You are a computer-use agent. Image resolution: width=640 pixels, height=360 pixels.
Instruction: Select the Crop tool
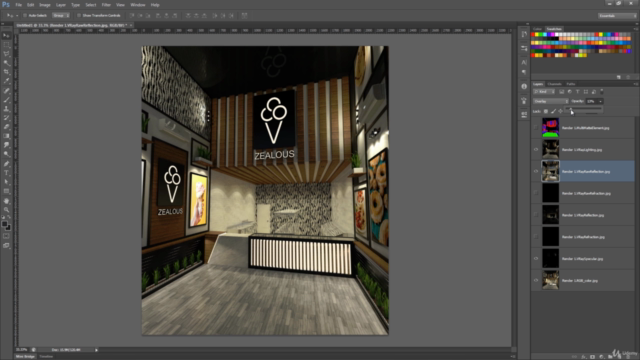tap(6, 72)
